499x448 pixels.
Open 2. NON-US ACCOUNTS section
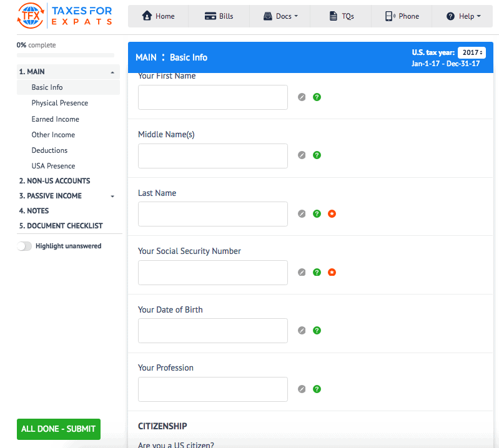tap(54, 181)
